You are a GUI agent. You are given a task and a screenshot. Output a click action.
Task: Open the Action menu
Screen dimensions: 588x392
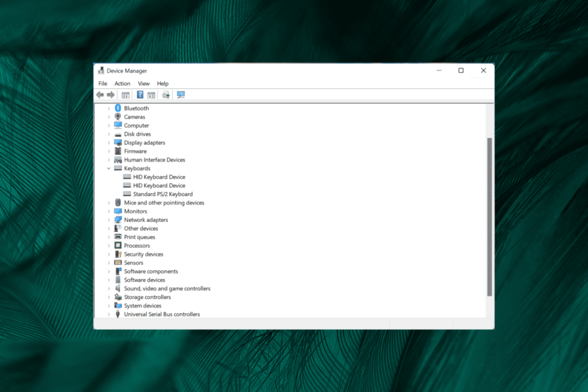pyautogui.click(x=122, y=83)
